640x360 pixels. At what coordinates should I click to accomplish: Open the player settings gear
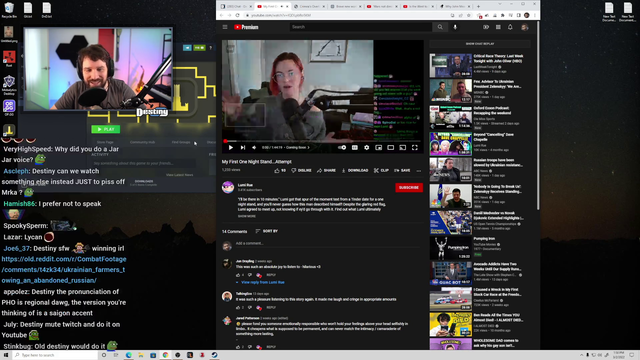[x=367, y=147]
